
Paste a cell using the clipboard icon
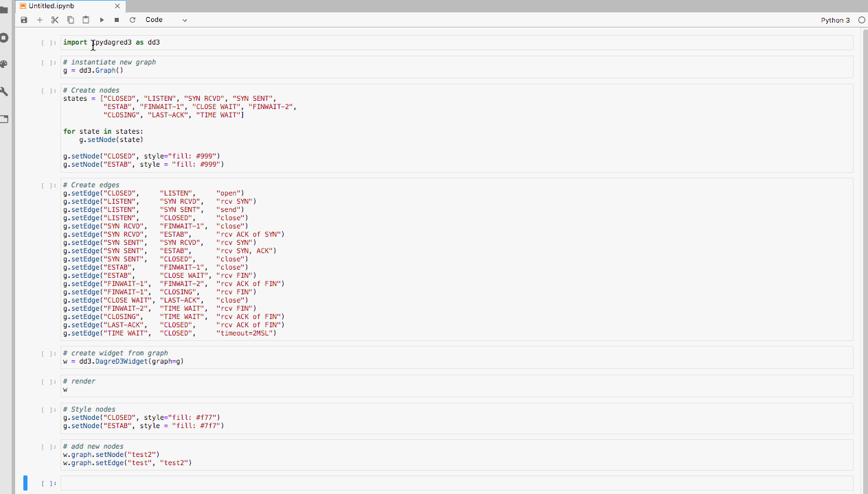coord(84,19)
